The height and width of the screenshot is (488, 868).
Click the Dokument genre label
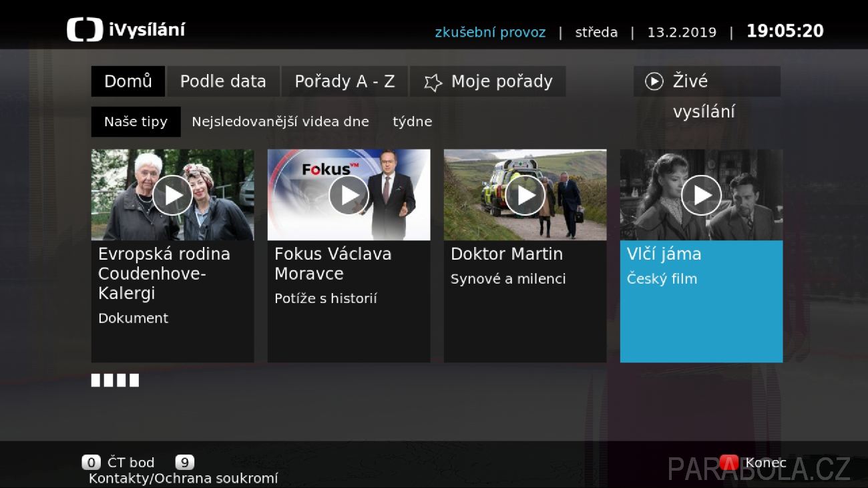click(x=134, y=318)
